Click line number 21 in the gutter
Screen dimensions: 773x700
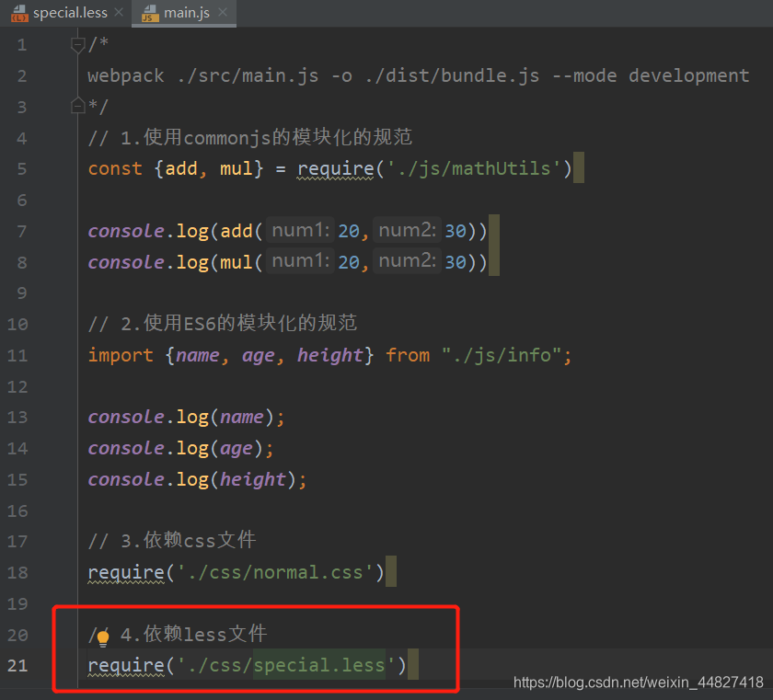(17, 666)
